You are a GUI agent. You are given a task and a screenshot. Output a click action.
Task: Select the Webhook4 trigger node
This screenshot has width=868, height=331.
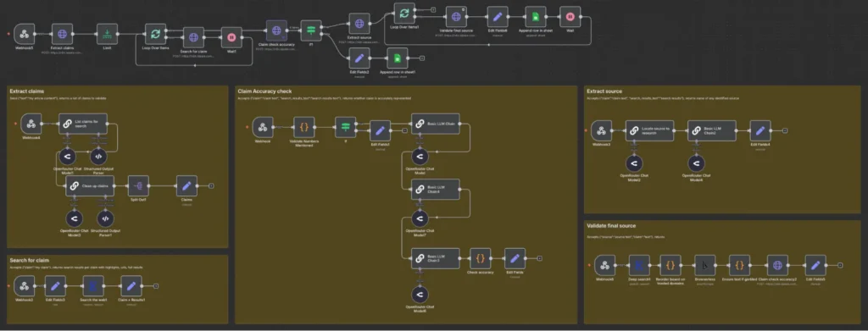[x=31, y=124]
